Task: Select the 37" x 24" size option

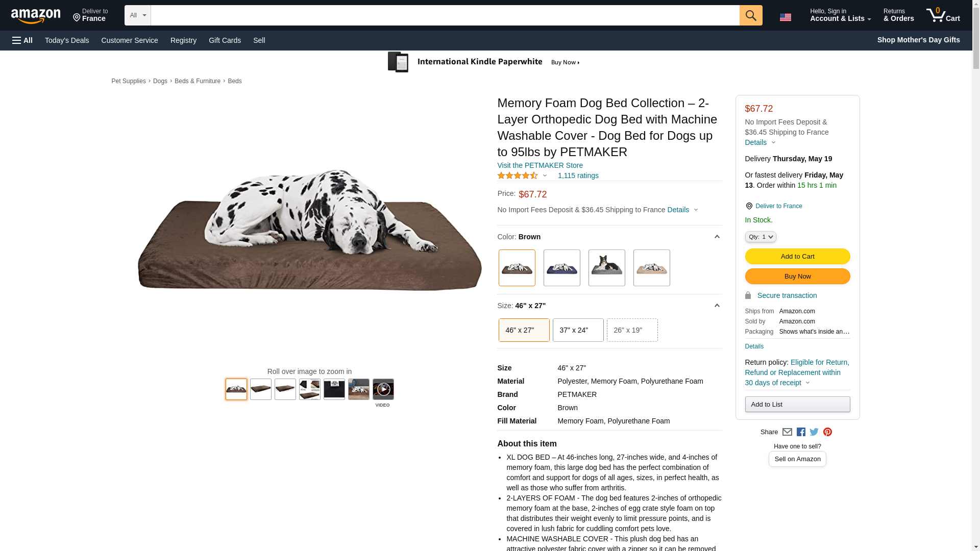Action: click(x=578, y=330)
